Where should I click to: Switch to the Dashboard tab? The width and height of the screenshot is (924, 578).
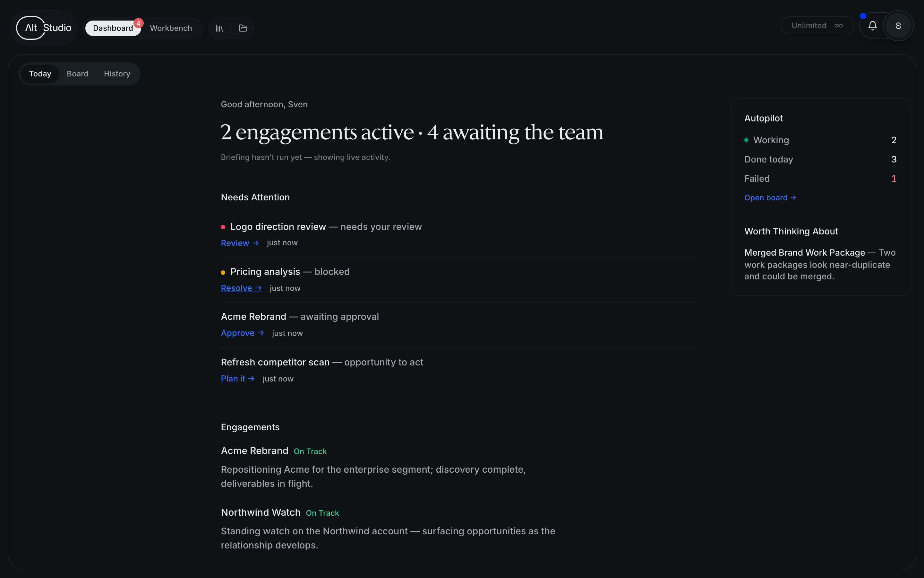(113, 28)
